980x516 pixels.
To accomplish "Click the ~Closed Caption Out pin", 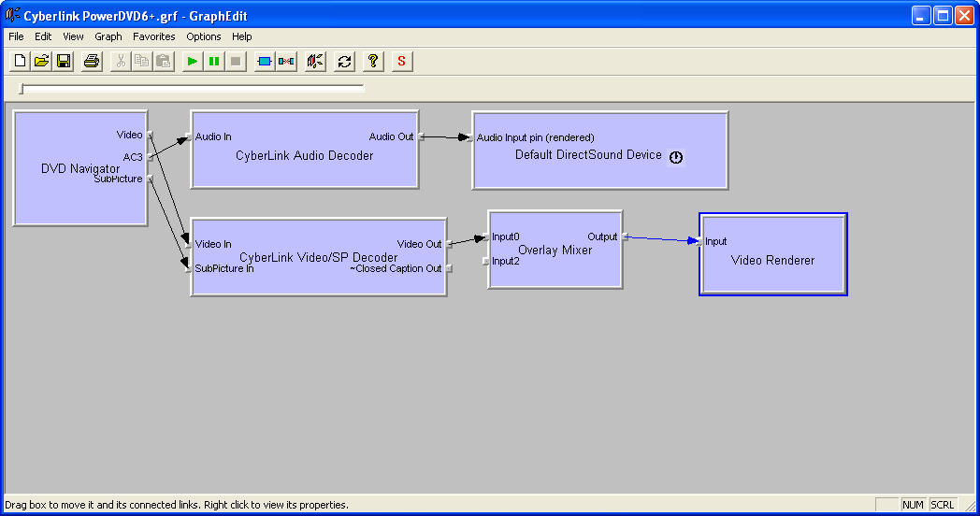I will 449,268.
